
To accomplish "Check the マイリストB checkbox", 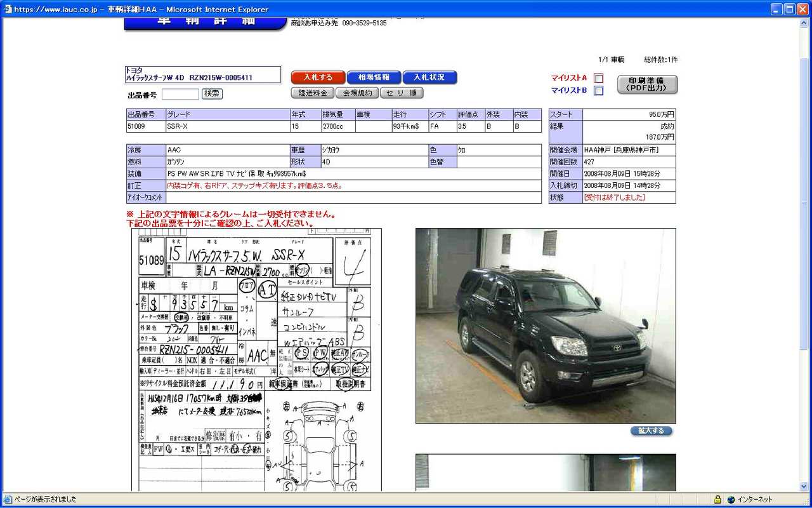I will pyautogui.click(x=598, y=90).
